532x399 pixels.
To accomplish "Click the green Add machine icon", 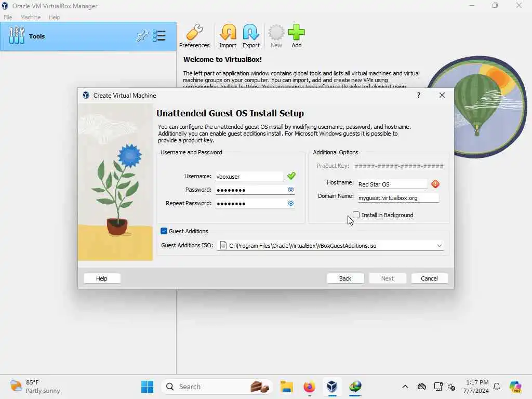I will tap(297, 36).
